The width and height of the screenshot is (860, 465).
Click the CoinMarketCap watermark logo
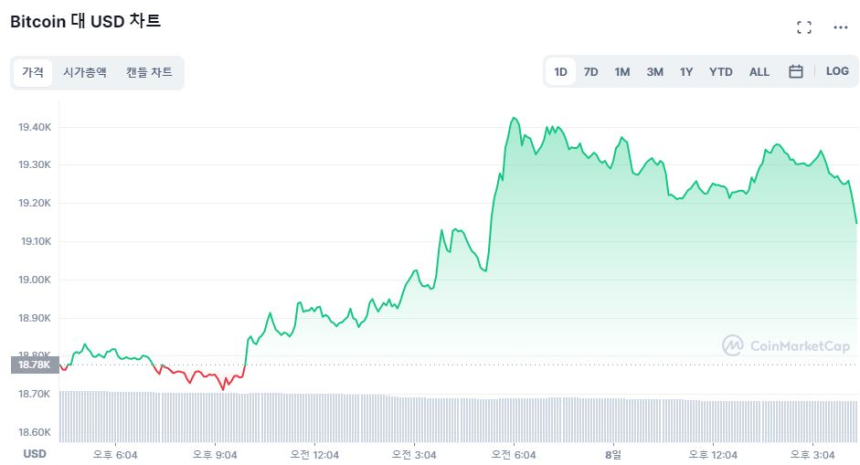click(786, 345)
